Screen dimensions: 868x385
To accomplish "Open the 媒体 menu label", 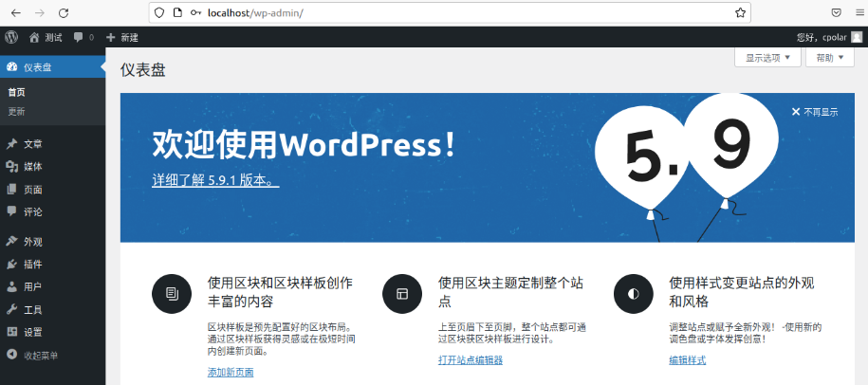I will tap(32, 167).
